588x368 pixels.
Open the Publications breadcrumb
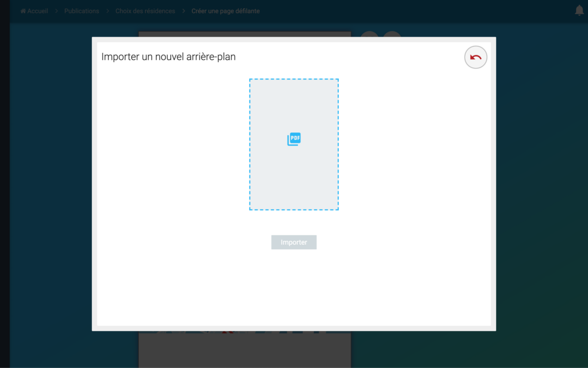tap(82, 11)
